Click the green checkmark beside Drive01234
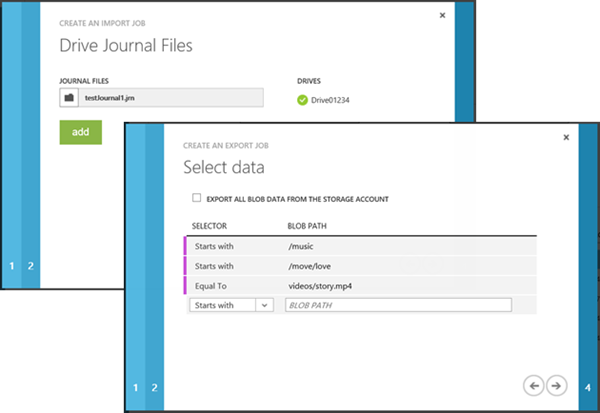The image size is (600, 413). (x=303, y=98)
